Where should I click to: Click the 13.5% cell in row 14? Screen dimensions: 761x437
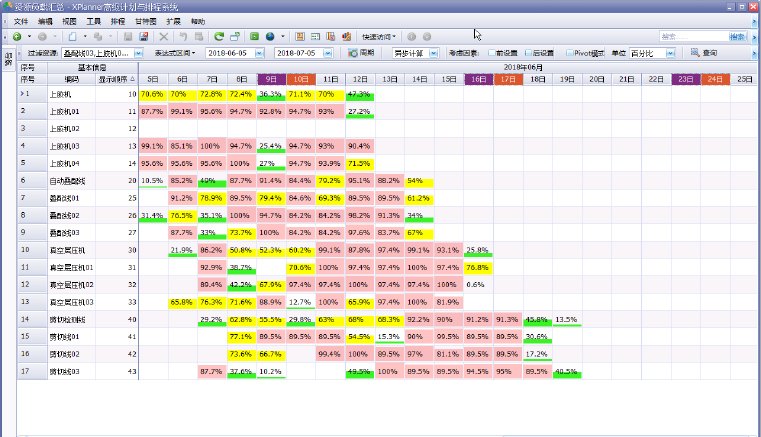[x=566, y=319]
